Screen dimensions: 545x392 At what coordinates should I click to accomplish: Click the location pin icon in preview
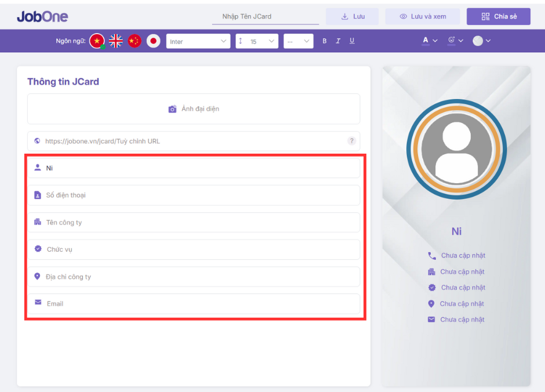point(431,304)
